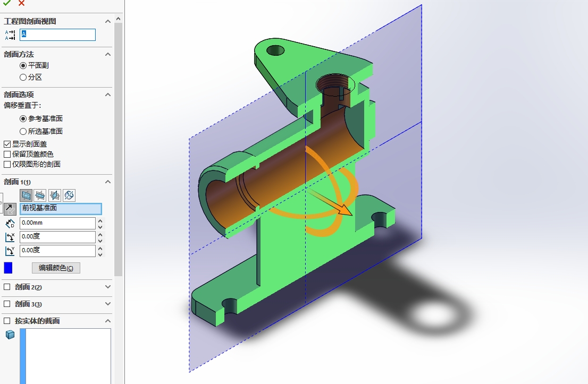Enable 保留顶盖颜色 checkbox
This screenshot has height=384, width=588.
(7, 155)
